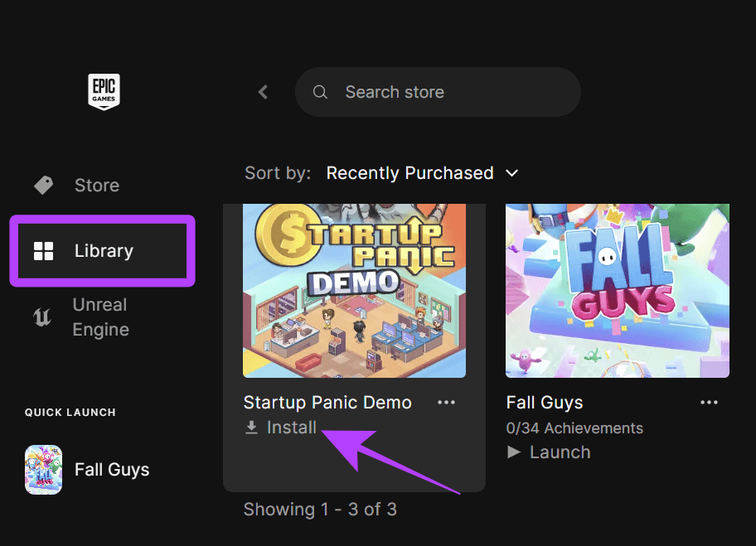Click the Sort by label
Image resolution: width=756 pixels, height=546 pixels.
pyautogui.click(x=278, y=173)
